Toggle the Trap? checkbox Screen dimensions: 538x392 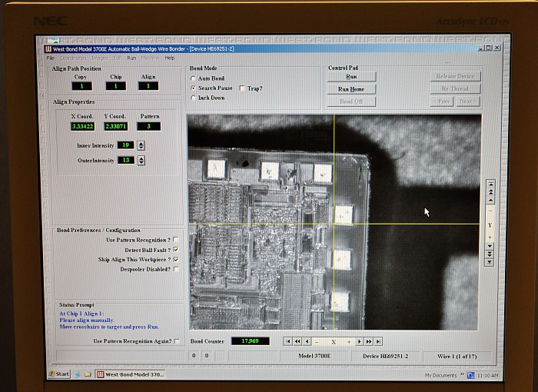[x=242, y=88]
